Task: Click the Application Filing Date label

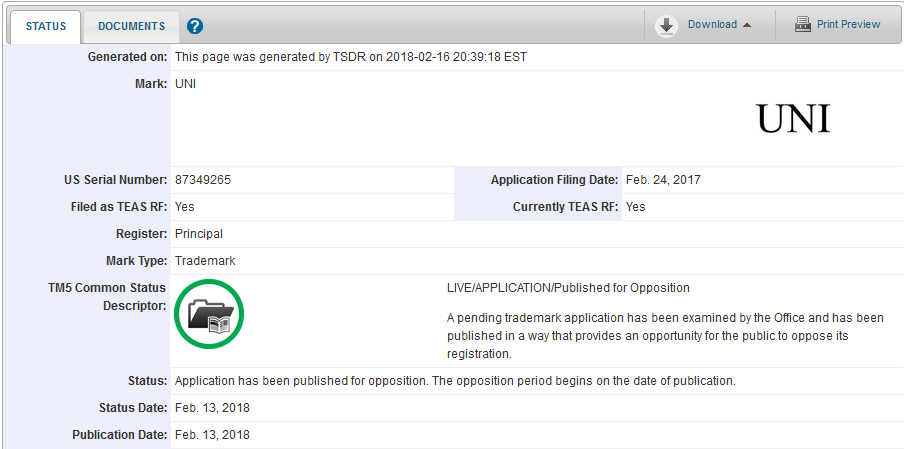Action: [x=555, y=180]
